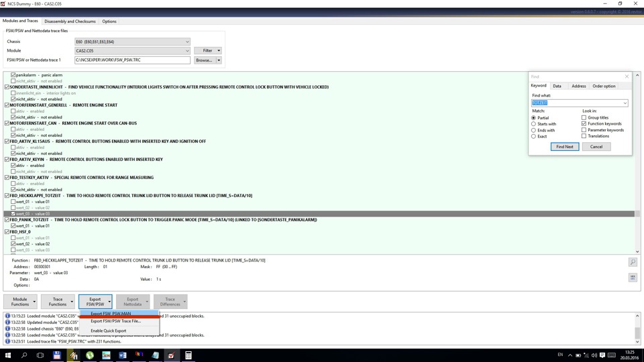Screen dimensions: 644x362
Task: Switch to NCS Dummy taskbar icon
Action: pos(171,355)
